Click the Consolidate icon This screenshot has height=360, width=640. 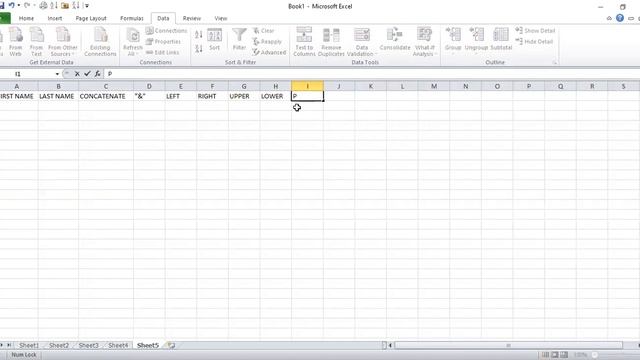coord(395,39)
